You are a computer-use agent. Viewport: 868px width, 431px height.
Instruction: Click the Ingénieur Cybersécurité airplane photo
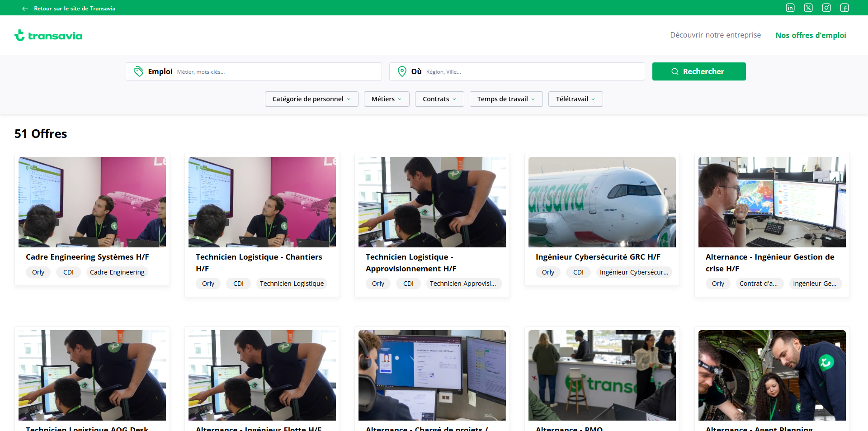point(602,202)
